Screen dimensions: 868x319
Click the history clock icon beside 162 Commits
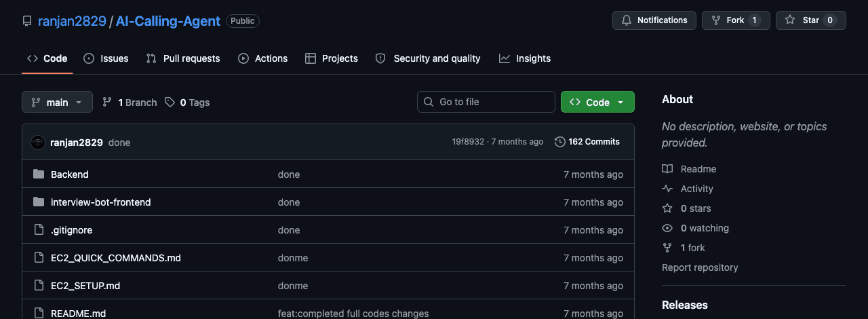tap(560, 142)
